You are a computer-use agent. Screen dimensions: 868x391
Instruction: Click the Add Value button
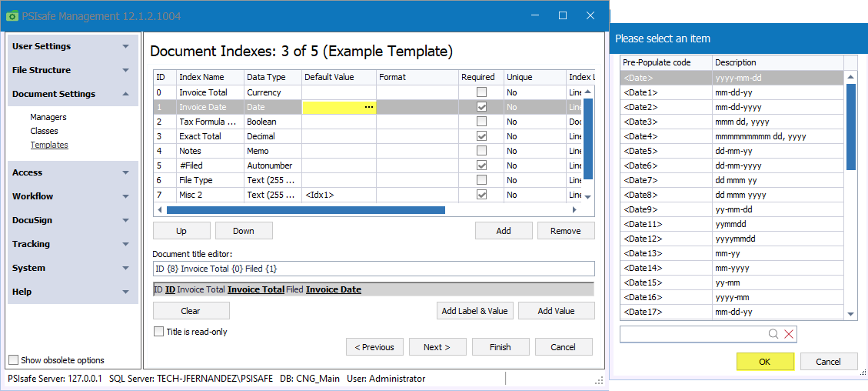tap(557, 311)
